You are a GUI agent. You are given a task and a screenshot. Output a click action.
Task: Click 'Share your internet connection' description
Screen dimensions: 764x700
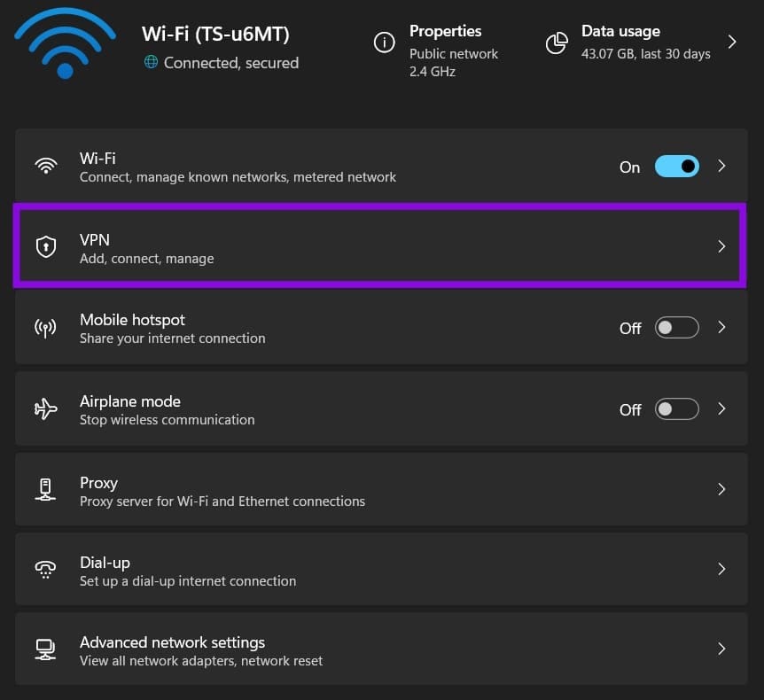[x=173, y=338]
